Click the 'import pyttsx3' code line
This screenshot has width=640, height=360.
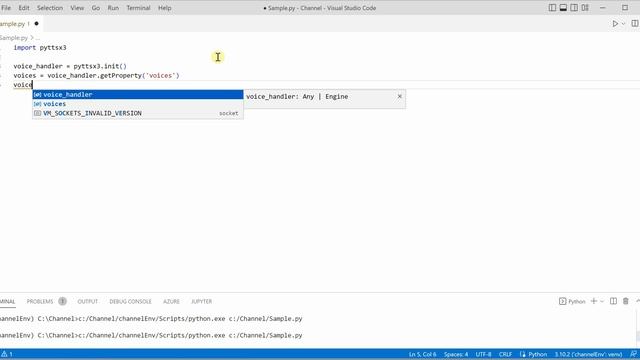pos(40,47)
